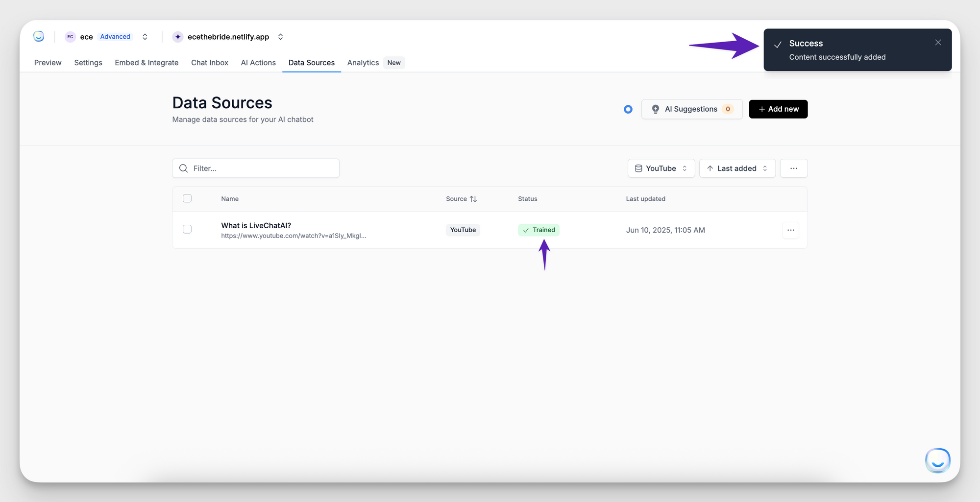Switch to Embed & Integrate tab

(x=147, y=63)
